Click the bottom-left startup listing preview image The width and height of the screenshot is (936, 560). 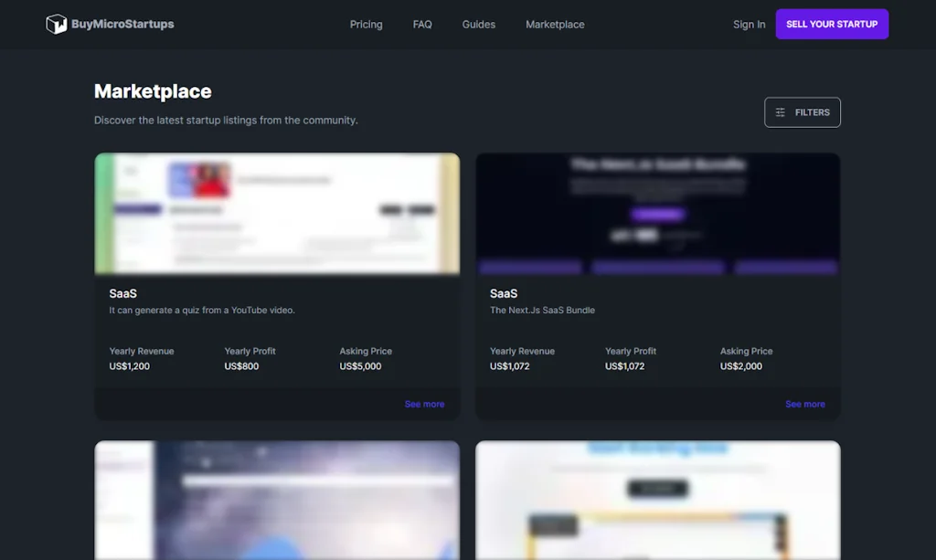point(277,501)
